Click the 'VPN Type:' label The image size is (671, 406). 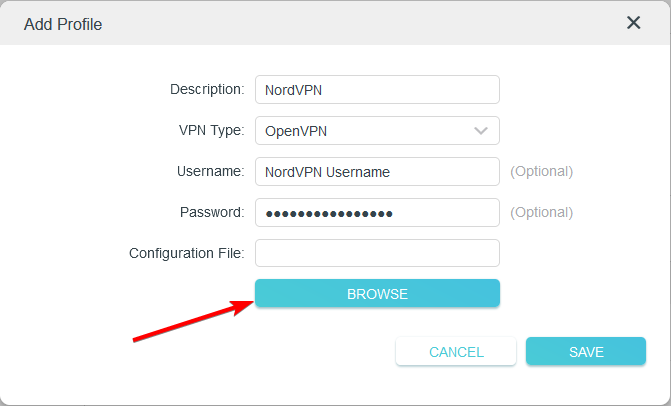point(210,130)
